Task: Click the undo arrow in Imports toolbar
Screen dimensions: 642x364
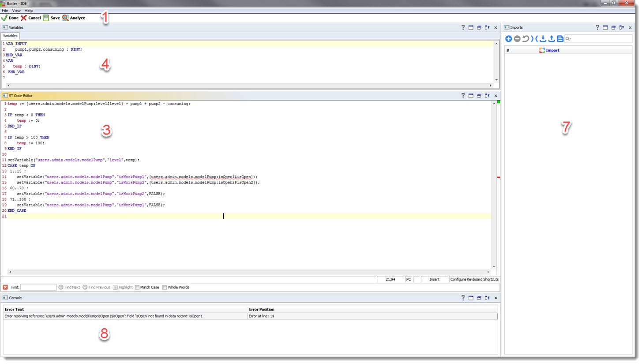Action: click(526, 39)
